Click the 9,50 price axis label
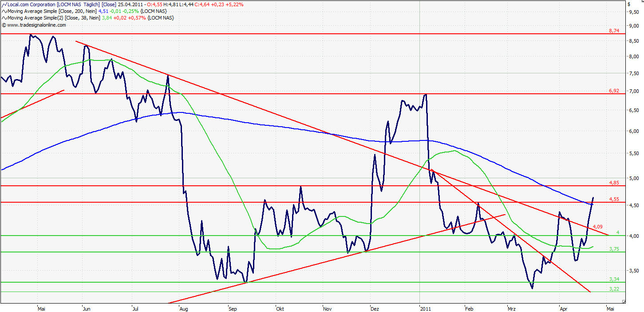 [634, 12]
